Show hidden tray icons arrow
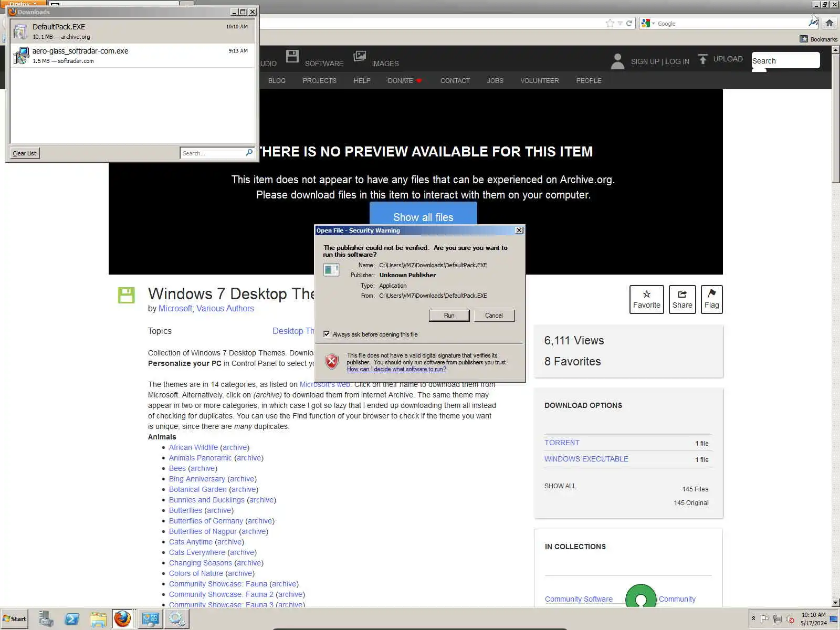The image size is (840, 630). (753, 618)
